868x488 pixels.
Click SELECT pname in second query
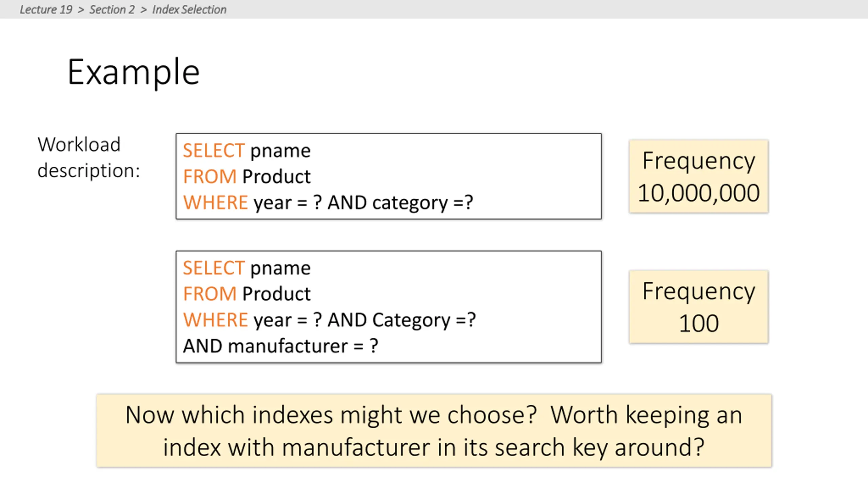tap(247, 268)
